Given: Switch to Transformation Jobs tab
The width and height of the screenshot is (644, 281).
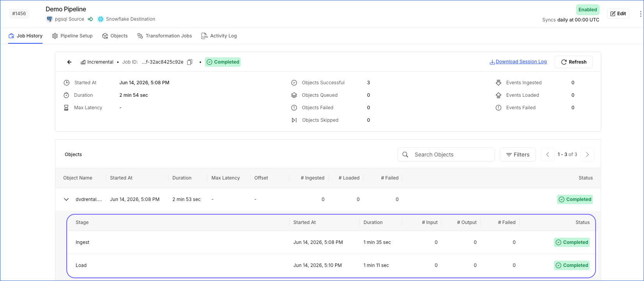Looking at the screenshot, I should 165,36.
